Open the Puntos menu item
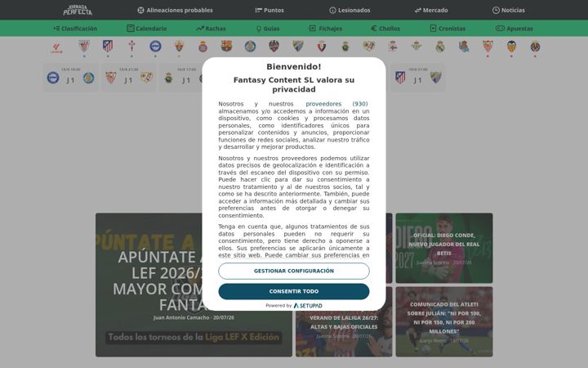The height and width of the screenshot is (368, 588). 269,10
